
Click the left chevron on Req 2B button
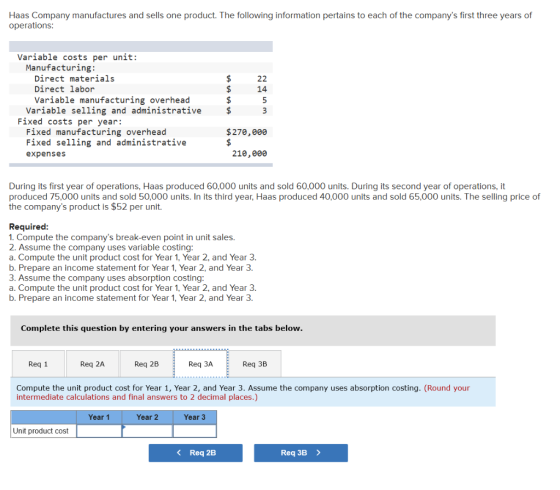(x=179, y=453)
